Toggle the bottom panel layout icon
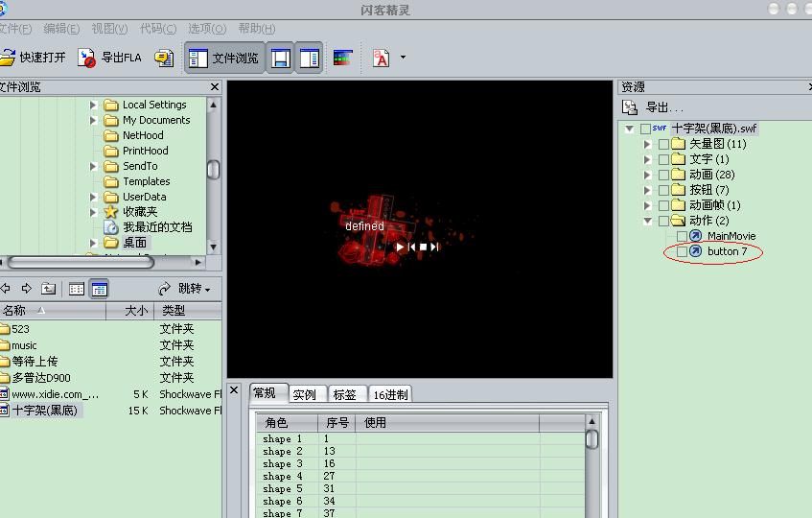 (280, 58)
